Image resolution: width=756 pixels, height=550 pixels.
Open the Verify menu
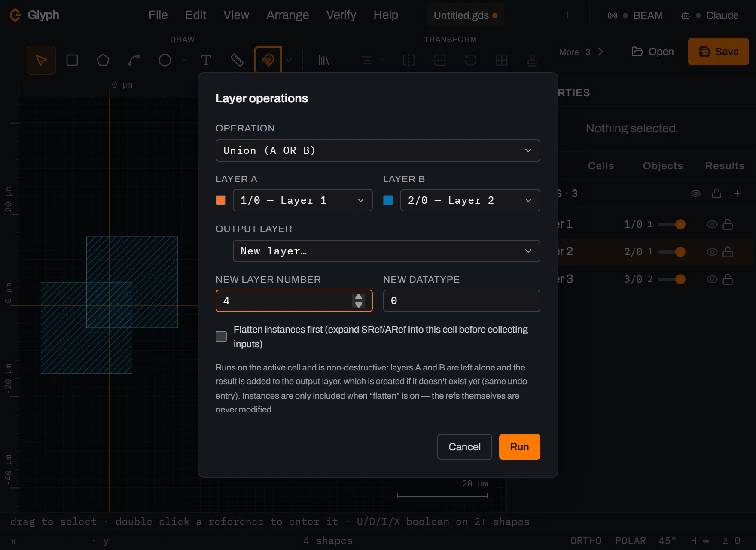341,15
